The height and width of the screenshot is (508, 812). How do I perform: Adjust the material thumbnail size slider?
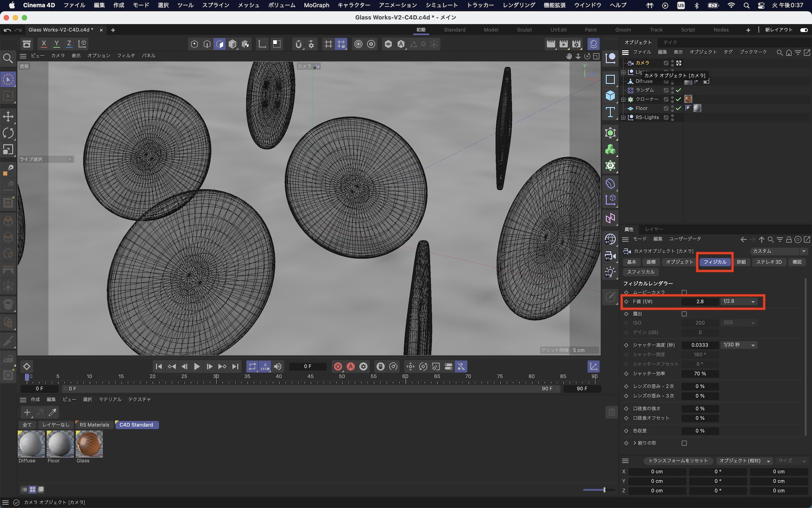click(604, 490)
